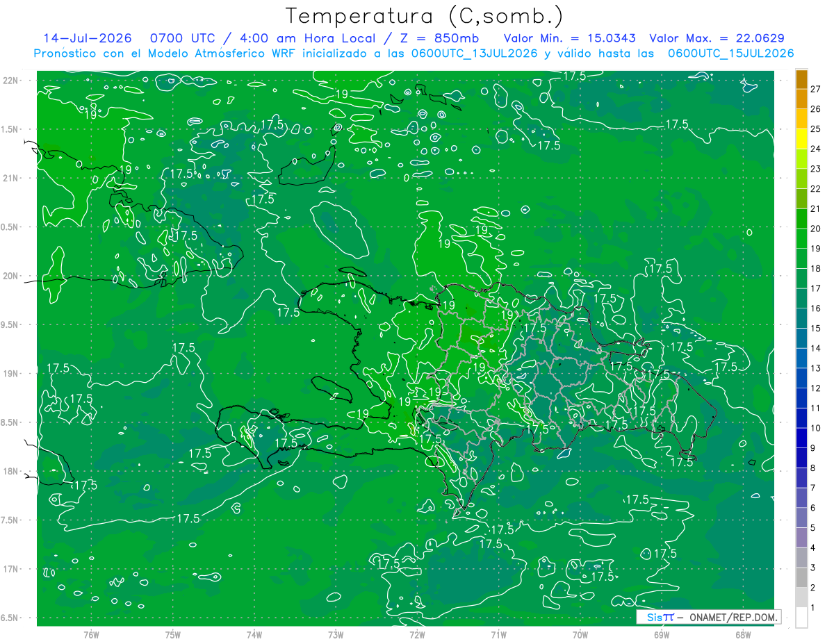
Task: Click the "19N" latitude label
Action: coord(10,374)
